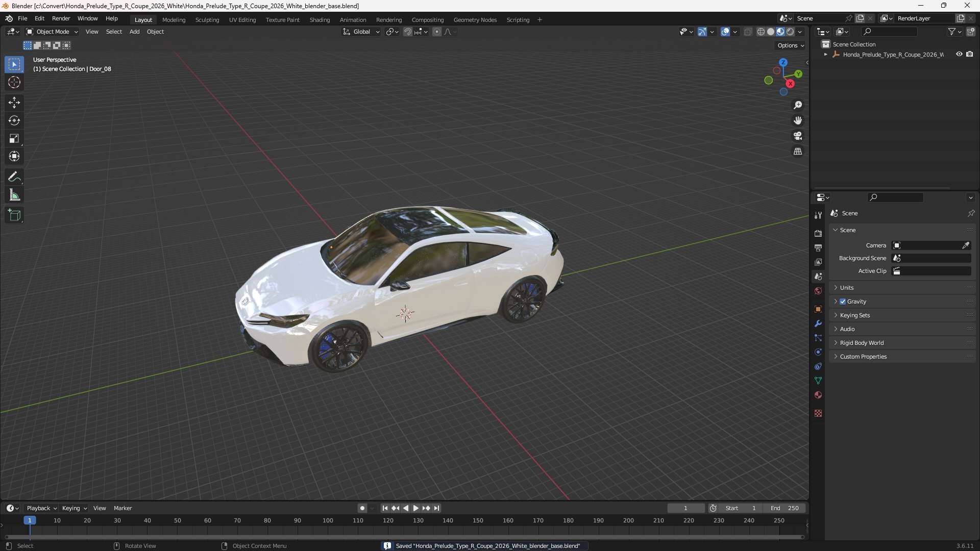Screen dimensions: 980x551
Task: Jump to the timeline end frame
Action: pos(436,508)
